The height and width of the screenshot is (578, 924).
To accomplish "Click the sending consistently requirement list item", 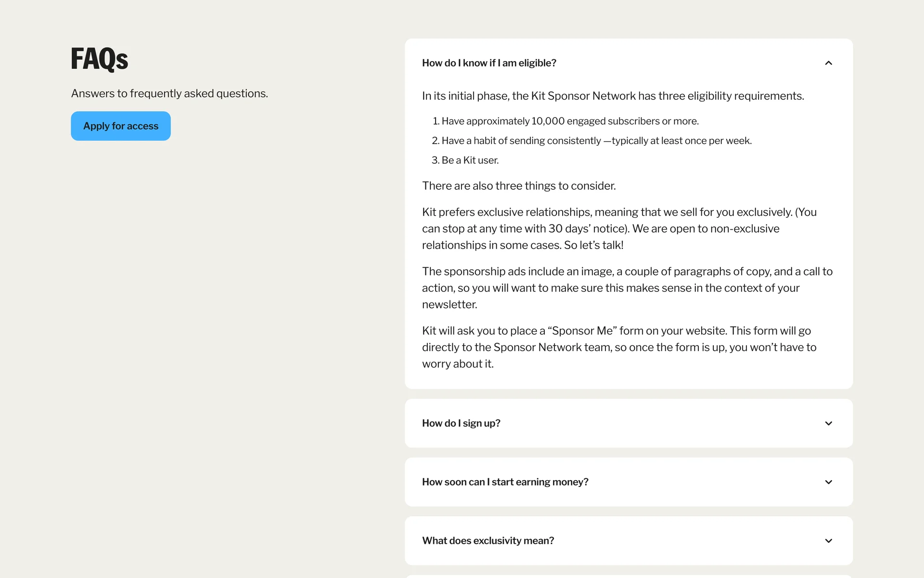I will pyautogui.click(x=596, y=141).
